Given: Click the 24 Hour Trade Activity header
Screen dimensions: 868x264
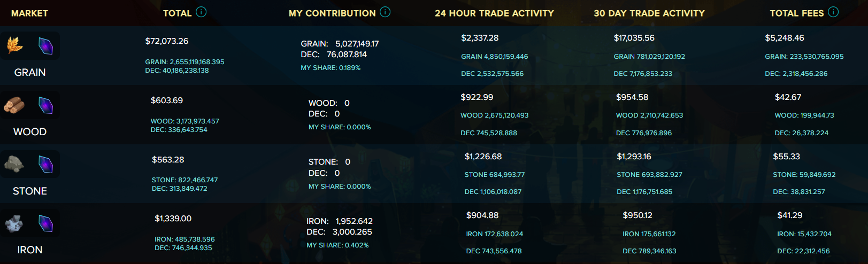Looking at the screenshot, I should click(494, 13).
